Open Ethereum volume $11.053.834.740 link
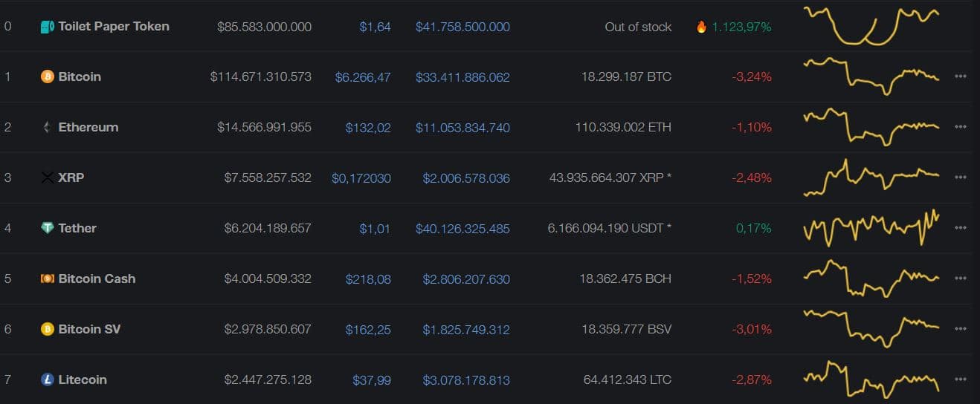The width and height of the screenshot is (980, 404). click(x=462, y=127)
